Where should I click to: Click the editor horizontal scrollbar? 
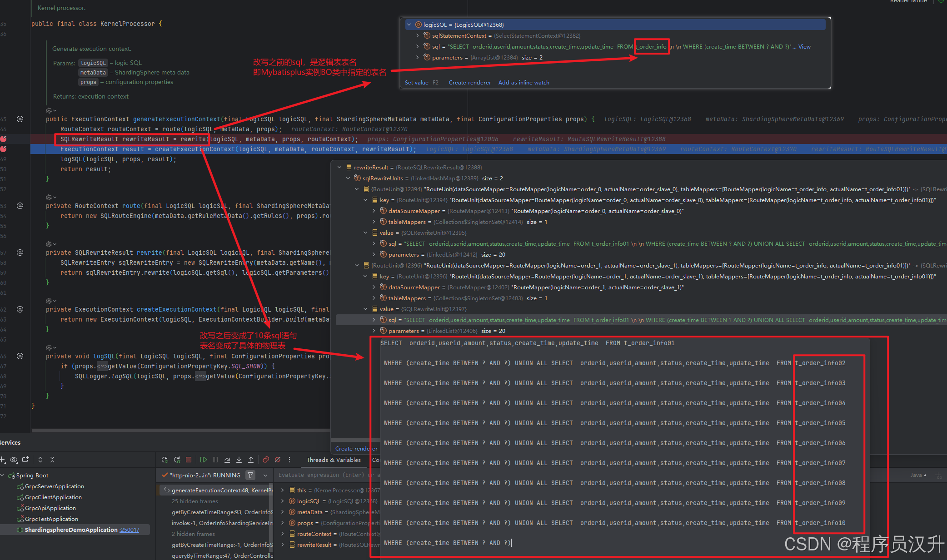(x=182, y=430)
